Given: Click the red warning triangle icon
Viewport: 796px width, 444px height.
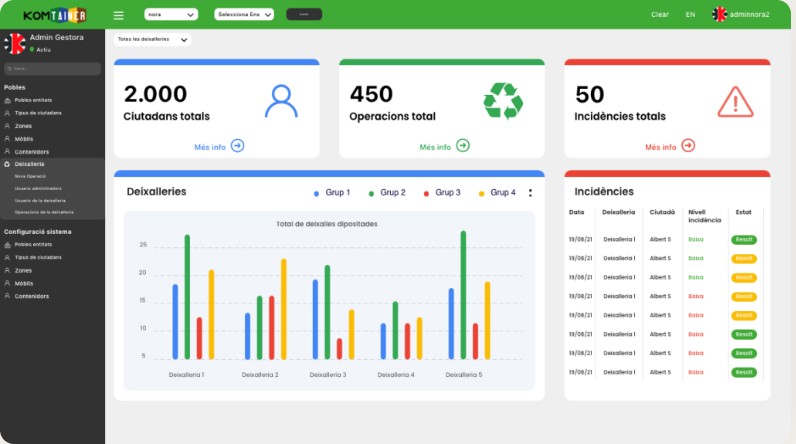Looking at the screenshot, I should [735, 101].
